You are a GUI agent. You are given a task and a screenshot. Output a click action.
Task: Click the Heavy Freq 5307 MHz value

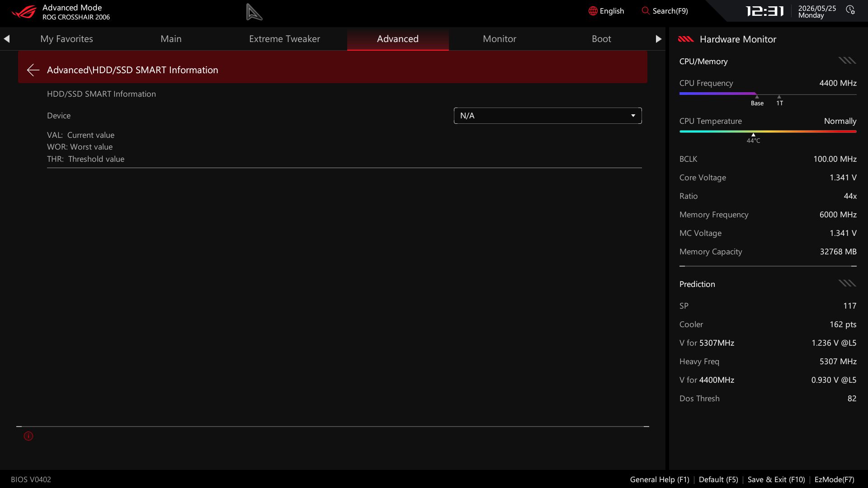(x=838, y=361)
